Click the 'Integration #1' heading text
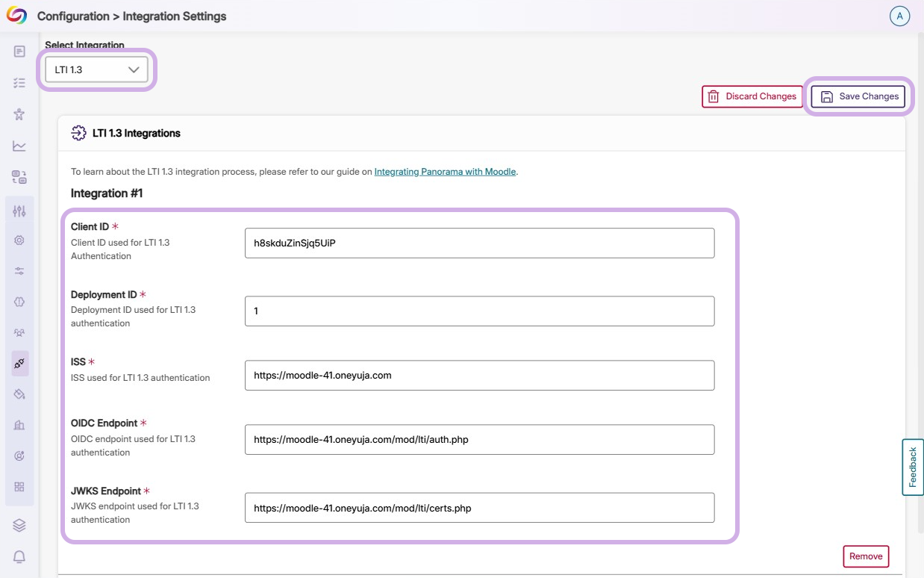This screenshot has height=578, width=924. click(x=107, y=193)
